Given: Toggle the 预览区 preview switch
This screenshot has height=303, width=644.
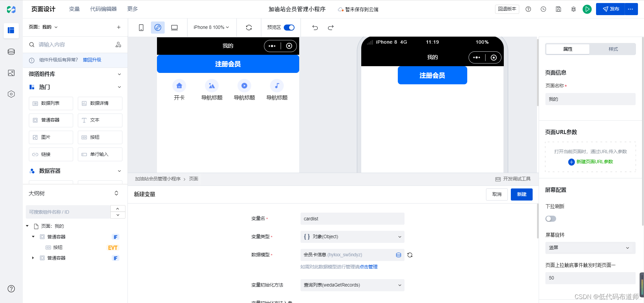Looking at the screenshot, I should (x=289, y=28).
